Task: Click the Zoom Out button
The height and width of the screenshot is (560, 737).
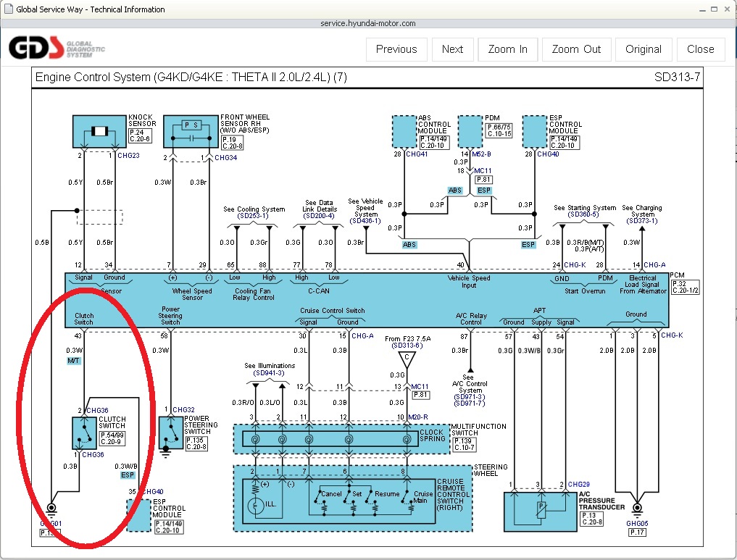Action: tap(576, 49)
